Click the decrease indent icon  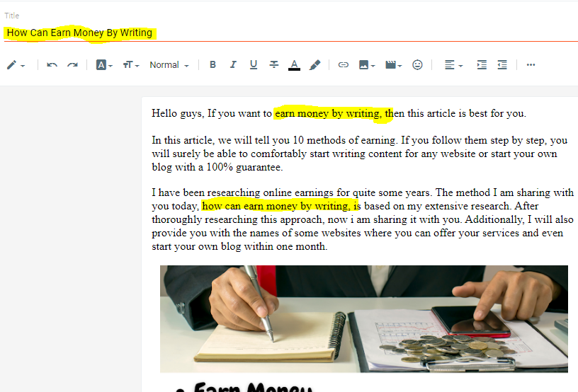pyautogui.click(x=502, y=65)
